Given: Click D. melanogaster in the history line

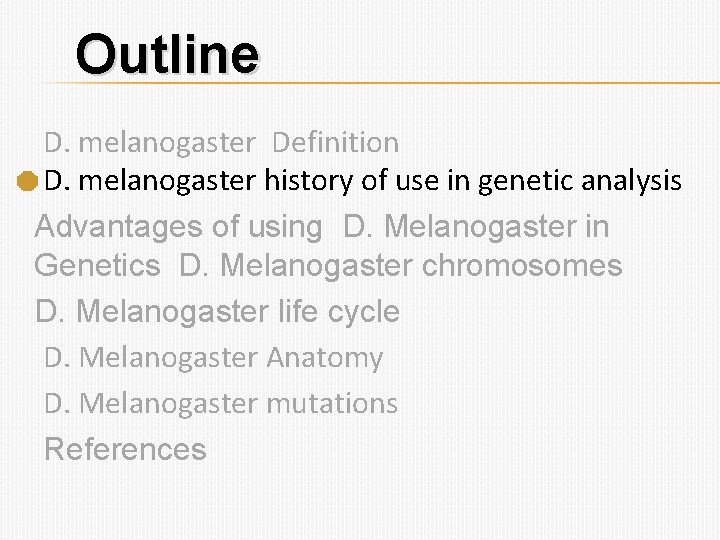Looking at the screenshot, I should coord(149,181).
